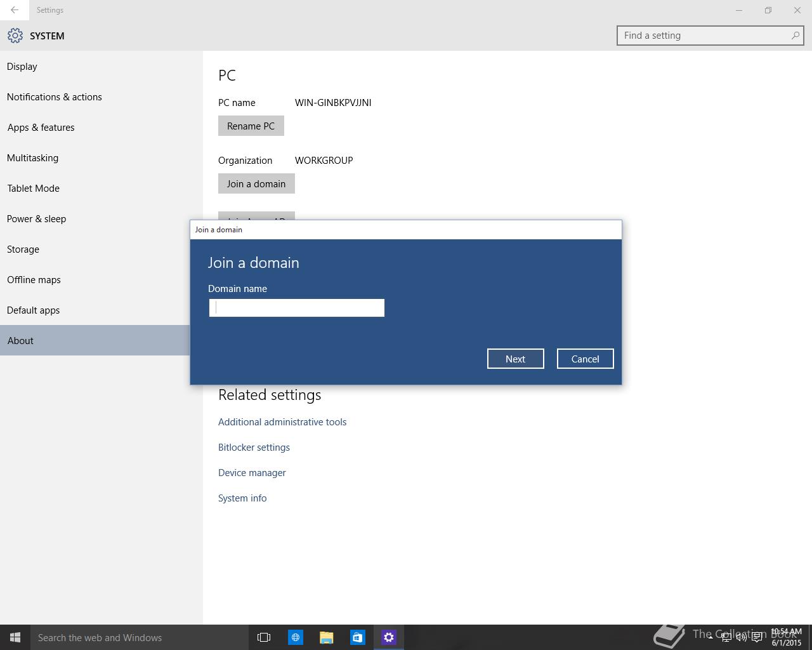The image size is (812, 650).
Task: Open the Action Center notifications icon
Action: [x=757, y=637]
